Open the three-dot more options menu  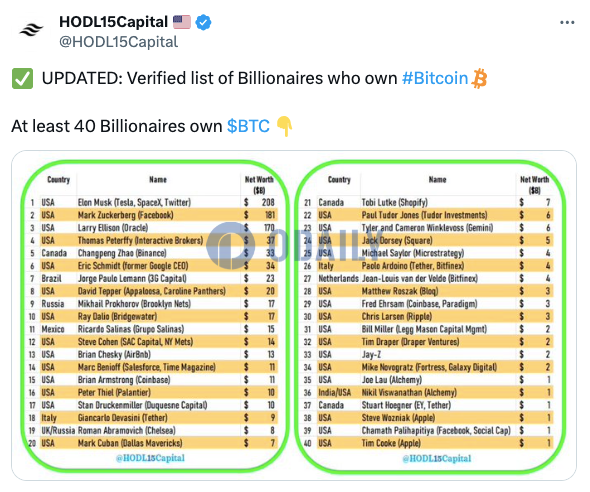coord(567,23)
